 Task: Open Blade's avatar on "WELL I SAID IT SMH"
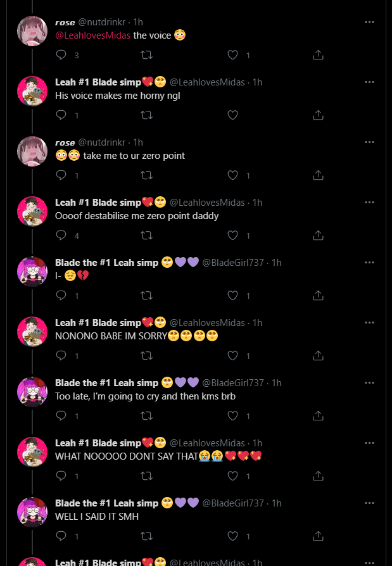(x=32, y=512)
